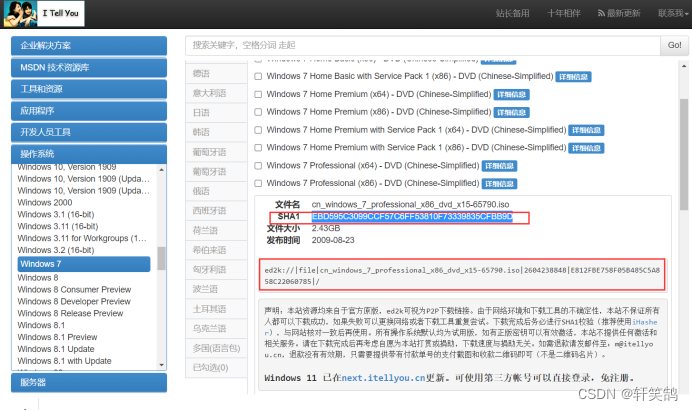This screenshot has width=693, height=411.
Task: Open the next.itellyou.cn link
Action: click(x=383, y=378)
